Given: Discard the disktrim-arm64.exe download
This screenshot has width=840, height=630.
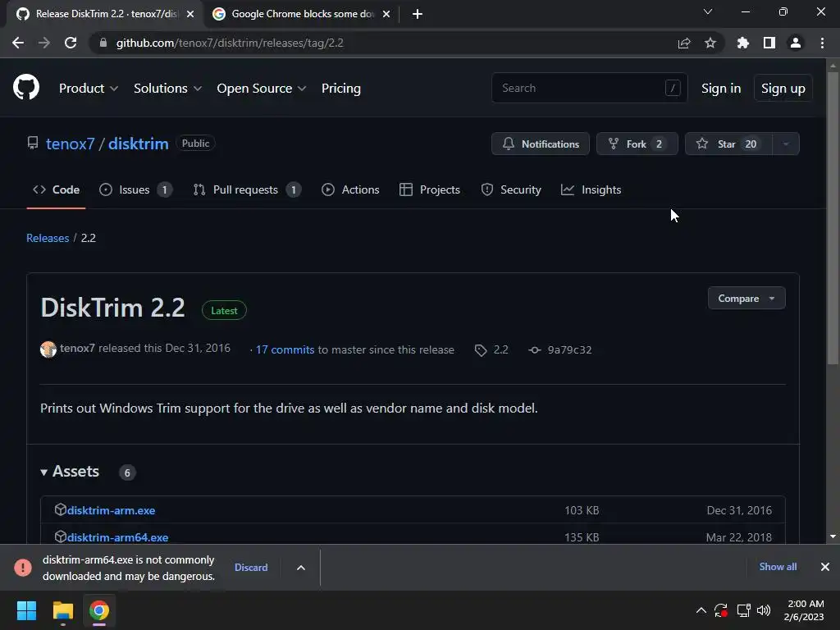Looking at the screenshot, I should [251, 568].
